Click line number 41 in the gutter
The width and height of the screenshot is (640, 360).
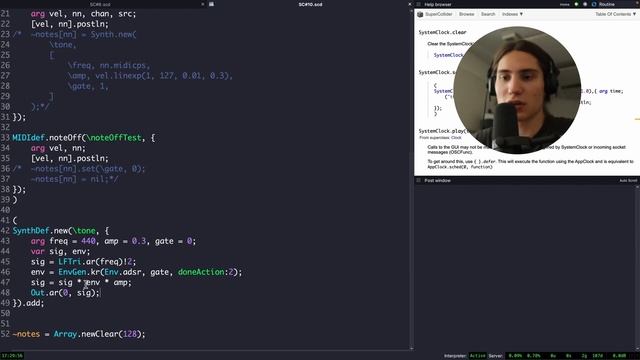[x=5, y=220]
